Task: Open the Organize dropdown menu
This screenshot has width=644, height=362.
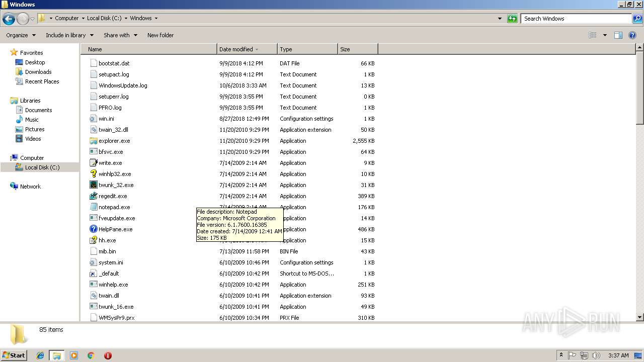Action: point(21,35)
